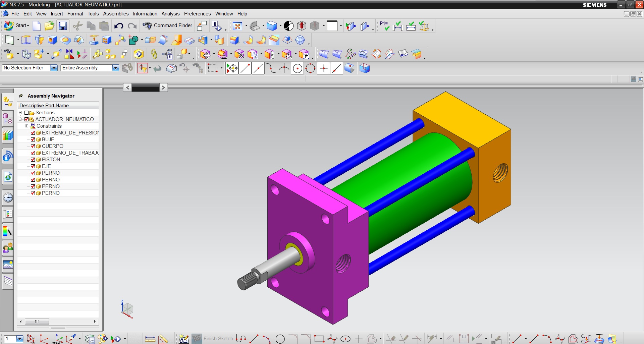The height and width of the screenshot is (344, 644).
Task: Click the Assembly Constraints icon
Action: point(69,54)
